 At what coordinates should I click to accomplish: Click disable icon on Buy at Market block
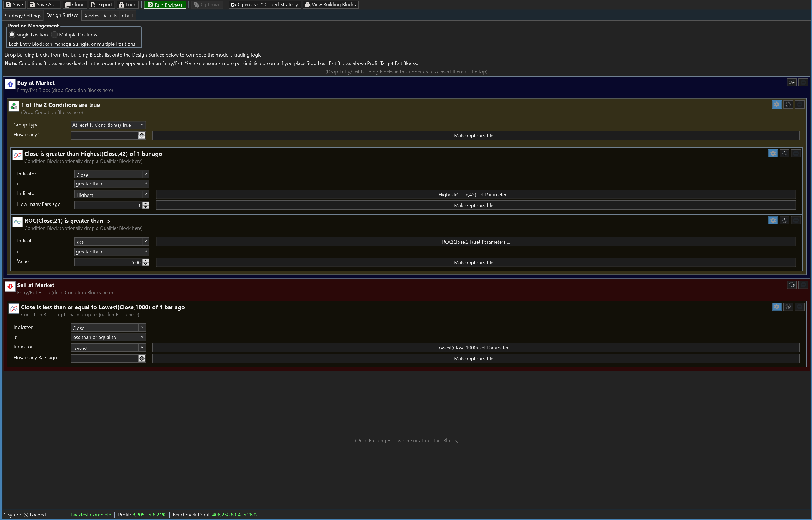[x=791, y=82]
